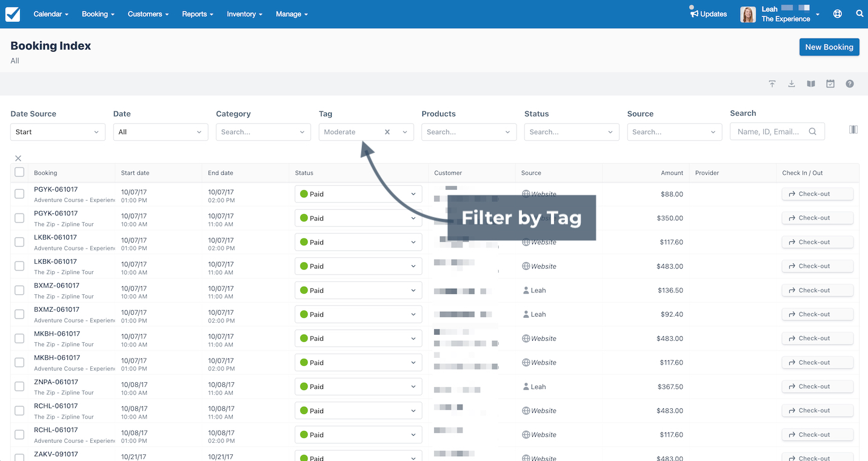The height and width of the screenshot is (461, 868).
Task: Click the magnifier inside the Name, ID, Email field
Action: tap(813, 132)
